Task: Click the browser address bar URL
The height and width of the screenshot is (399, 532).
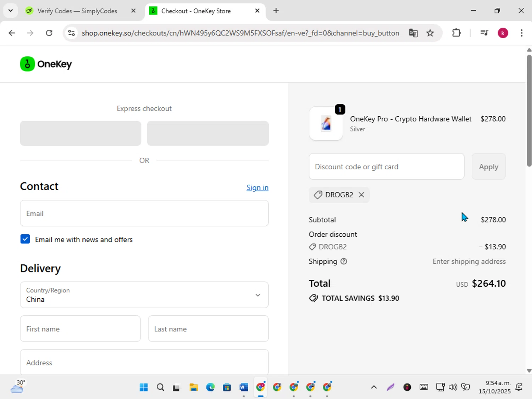Action: pos(240,33)
